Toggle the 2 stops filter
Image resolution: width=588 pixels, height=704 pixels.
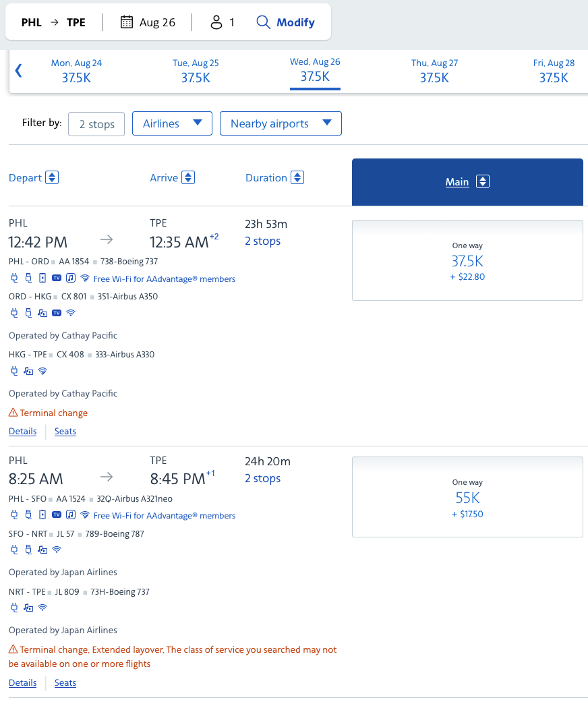click(96, 124)
